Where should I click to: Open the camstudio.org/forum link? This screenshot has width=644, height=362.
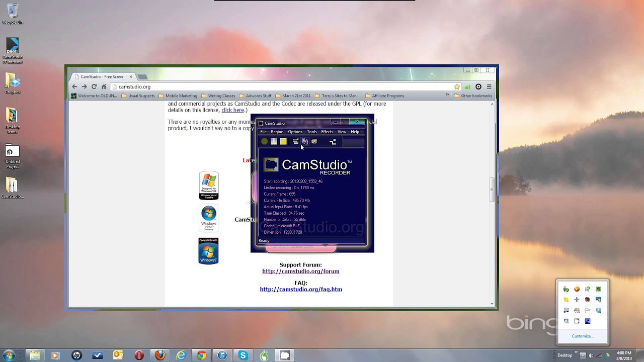(301, 271)
